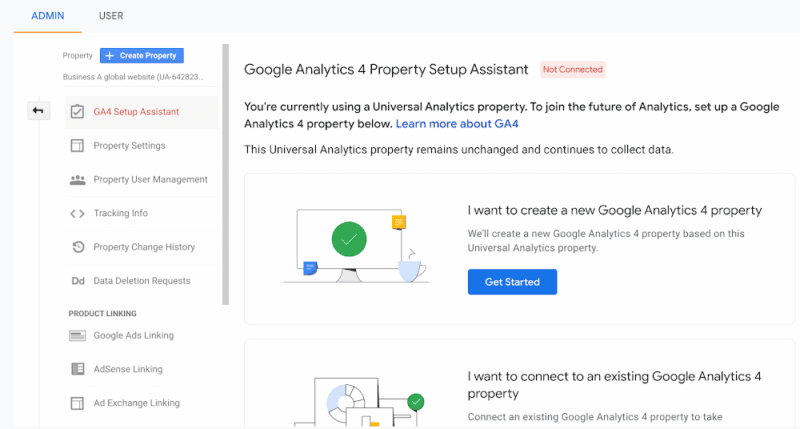The height and width of the screenshot is (429, 800).
Task: Click the Google Ads Linking icon
Action: 77,336
